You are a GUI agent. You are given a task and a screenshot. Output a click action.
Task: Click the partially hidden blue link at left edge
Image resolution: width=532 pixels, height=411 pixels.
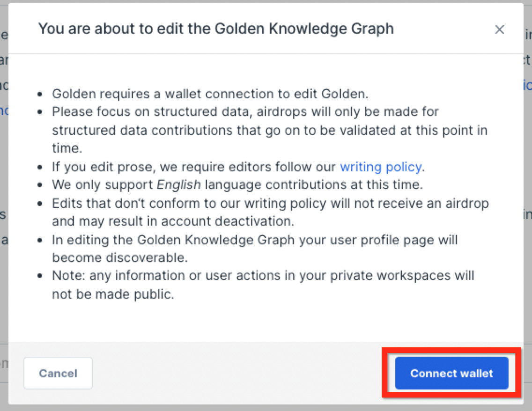point(4,111)
